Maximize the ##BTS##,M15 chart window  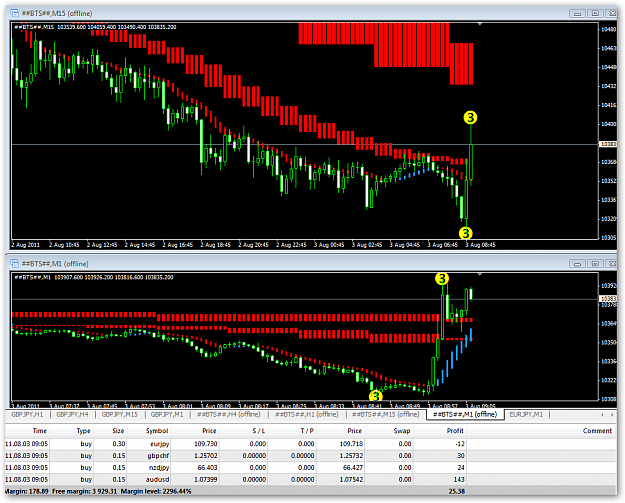(595, 14)
